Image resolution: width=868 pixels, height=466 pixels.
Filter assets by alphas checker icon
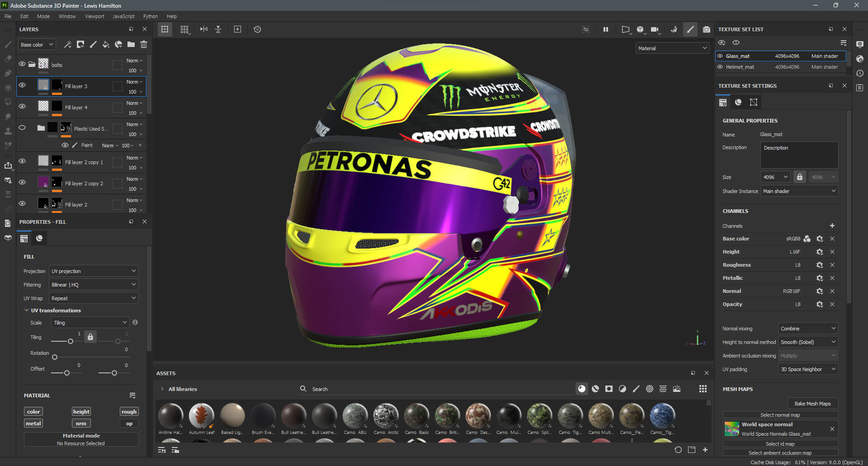[x=650, y=389]
